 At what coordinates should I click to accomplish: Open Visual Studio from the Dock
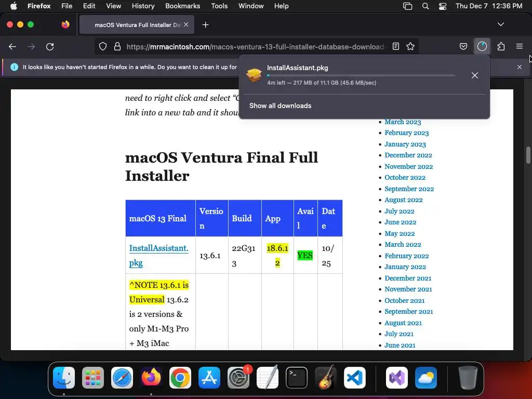pyautogui.click(x=397, y=378)
